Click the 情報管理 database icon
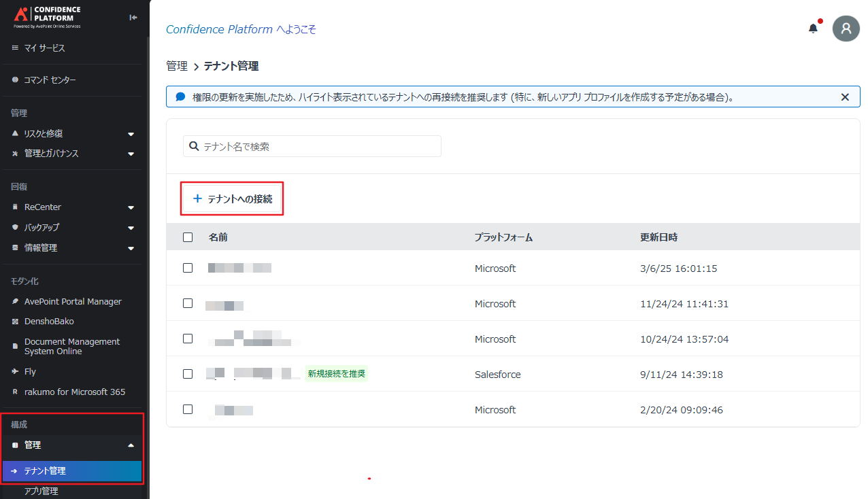Image resolution: width=868 pixels, height=499 pixels. pyautogui.click(x=15, y=248)
